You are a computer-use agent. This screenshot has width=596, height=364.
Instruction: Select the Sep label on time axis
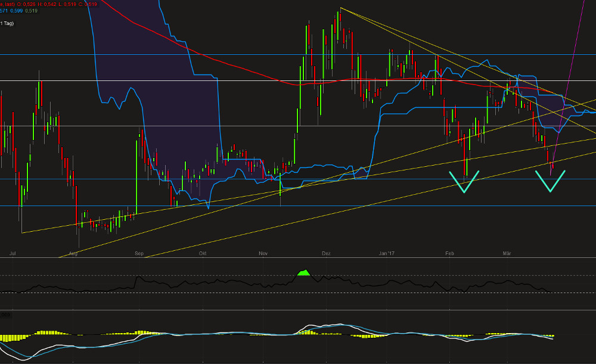[x=139, y=253]
